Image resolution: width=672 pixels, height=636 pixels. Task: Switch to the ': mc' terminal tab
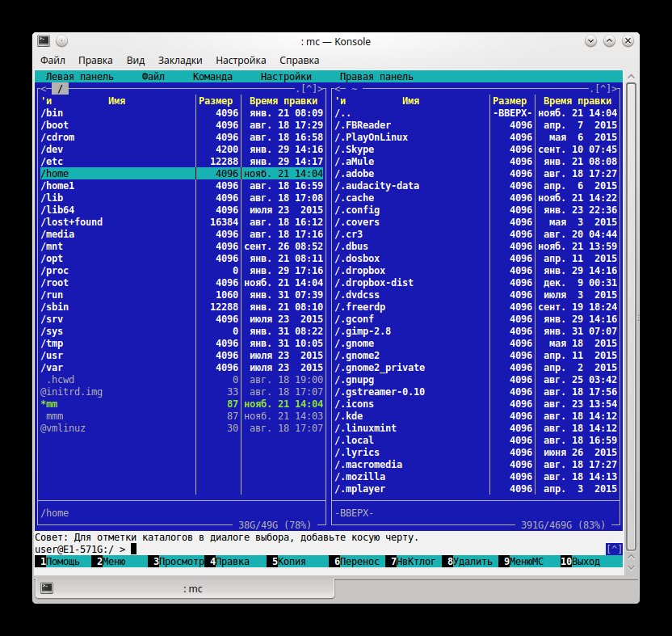[x=184, y=588]
